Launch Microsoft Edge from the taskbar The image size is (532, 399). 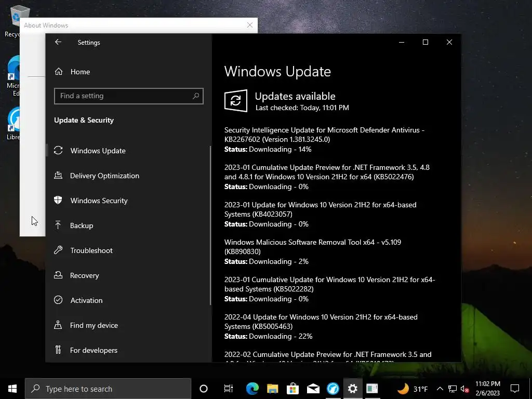252,389
